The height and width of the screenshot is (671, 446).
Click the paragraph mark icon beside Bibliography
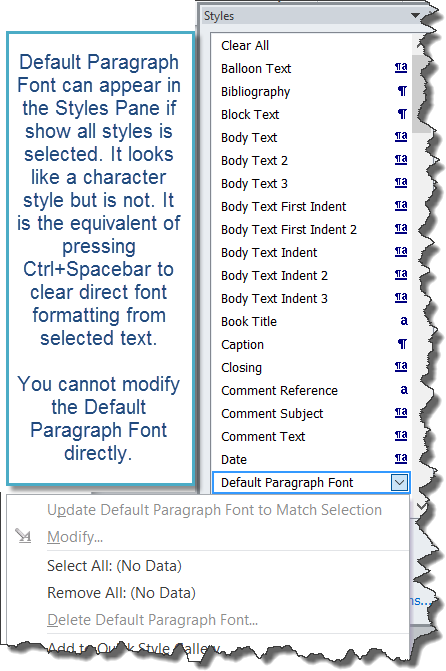[x=402, y=91]
